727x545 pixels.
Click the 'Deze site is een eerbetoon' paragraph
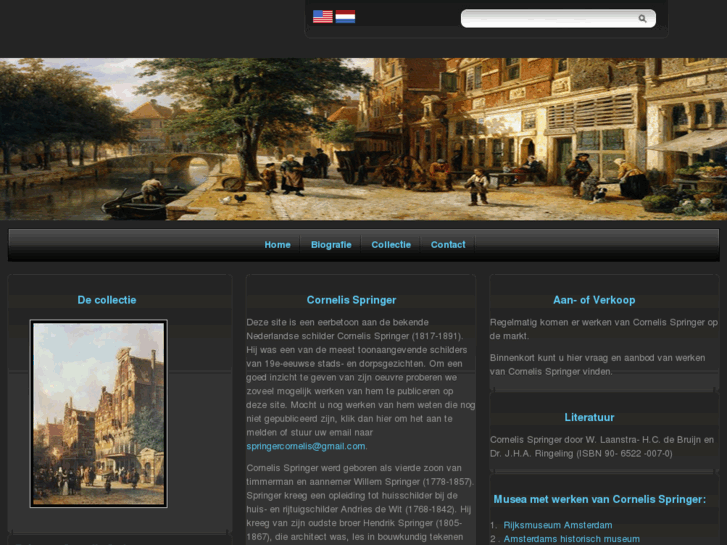coord(361,384)
